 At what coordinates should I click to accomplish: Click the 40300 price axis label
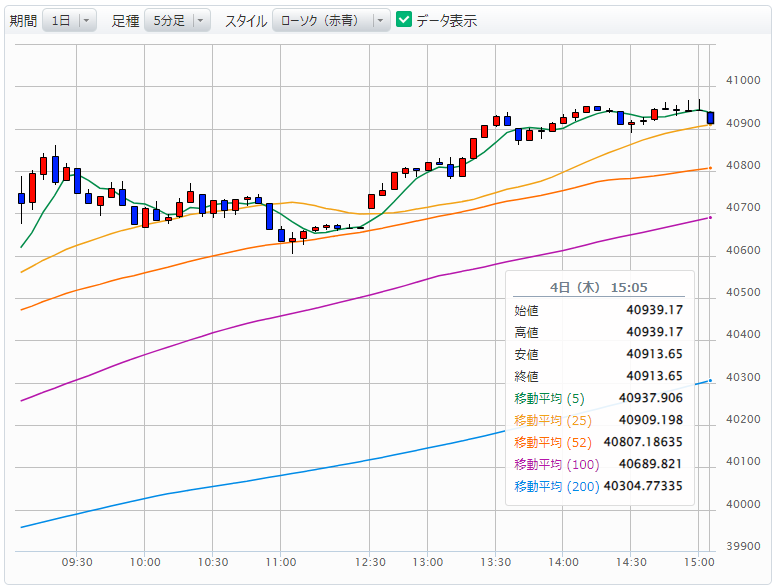coord(742,377)
